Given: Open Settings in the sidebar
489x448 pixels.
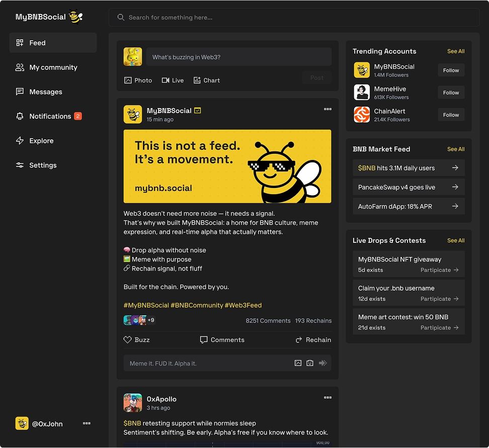Looking at the screenshot, I should [53, 165].
